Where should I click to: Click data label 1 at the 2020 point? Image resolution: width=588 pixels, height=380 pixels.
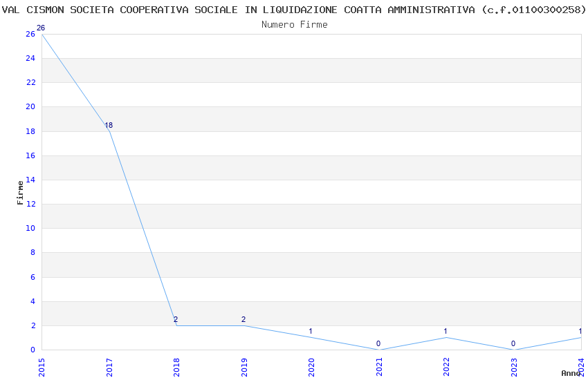click(x=311, y=332)
